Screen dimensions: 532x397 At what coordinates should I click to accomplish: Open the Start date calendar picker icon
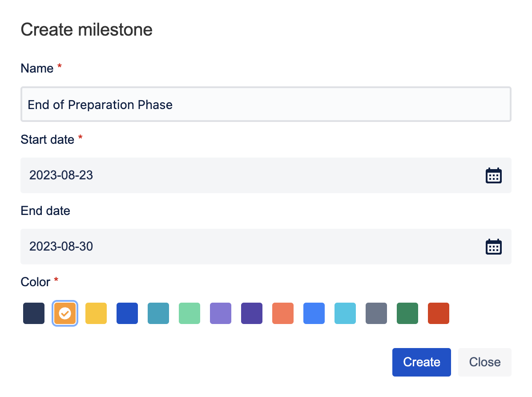(x=493, y=175)
